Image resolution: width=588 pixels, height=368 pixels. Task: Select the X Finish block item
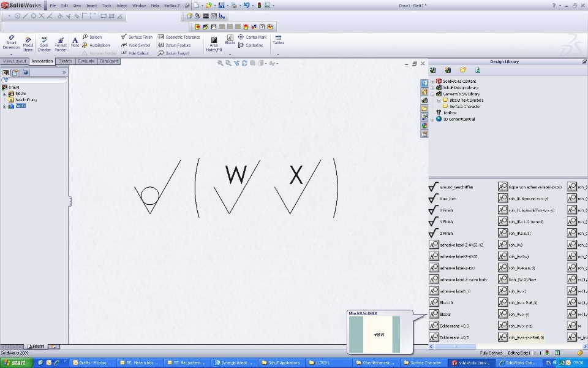click(441, 210)
